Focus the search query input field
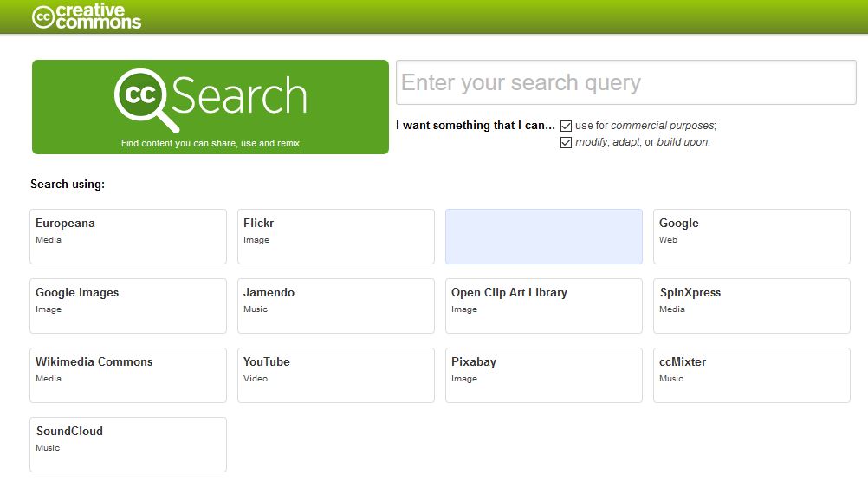This screenshot has height=488, width=868. pyautogui.click(x=625, y=82)
